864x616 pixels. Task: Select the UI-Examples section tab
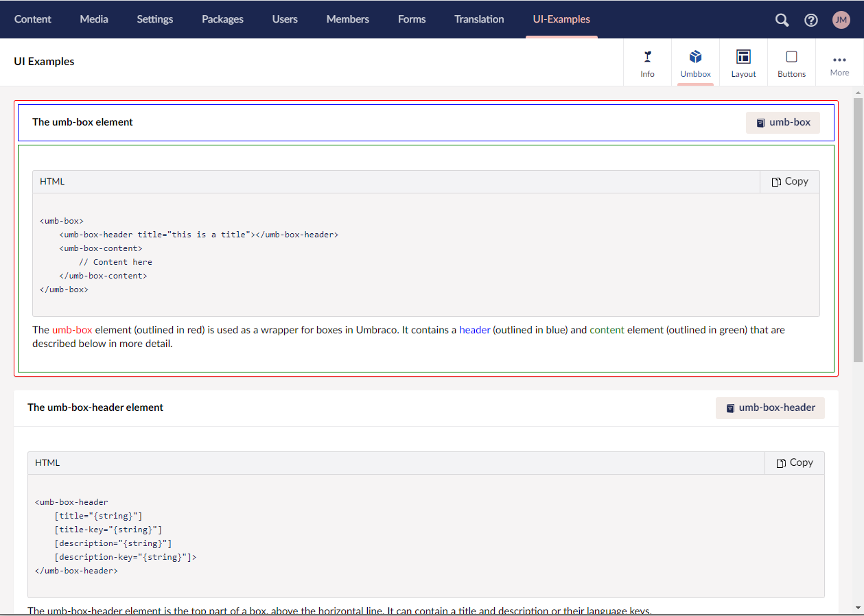[561, 19]
